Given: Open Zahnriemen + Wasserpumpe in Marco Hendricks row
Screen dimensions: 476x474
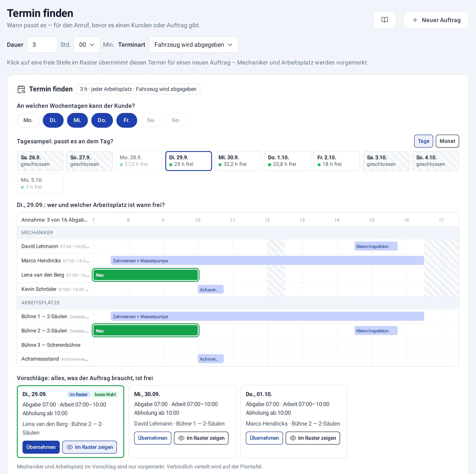Looking at the screenshot, I should 267,261.
